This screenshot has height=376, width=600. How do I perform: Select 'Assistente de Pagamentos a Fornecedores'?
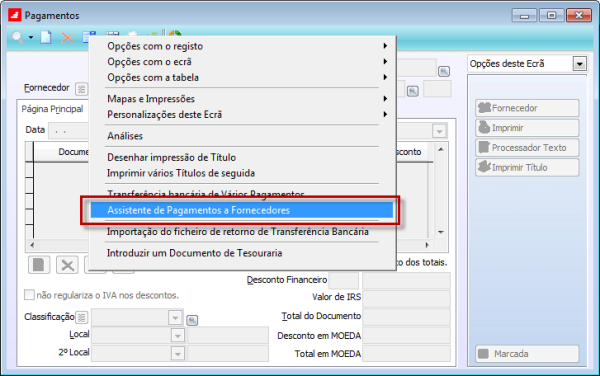pyautogui.click(x=242, y=210)
